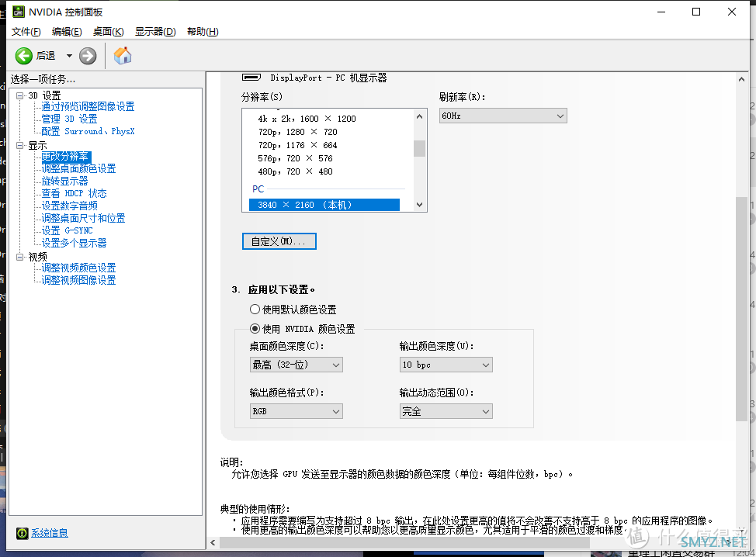This screenshot has width=756, height=557.
Task: Click the system information icon
Action: tap(23, 533)
